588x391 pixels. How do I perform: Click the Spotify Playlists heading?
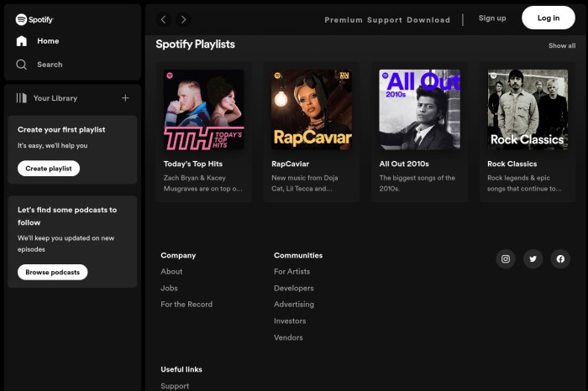[x=196, y=44]
